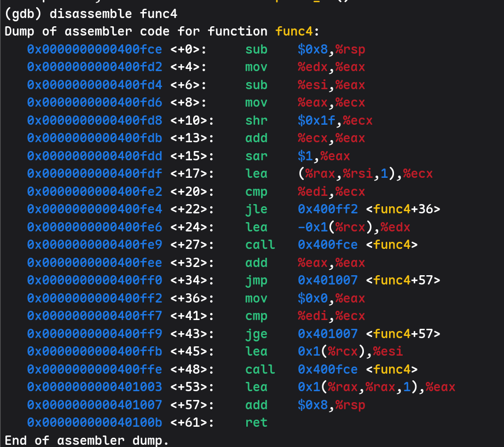The image size is (504, 447).
Task: Click the 'jge' mnemonic
Action: (256, 334)
